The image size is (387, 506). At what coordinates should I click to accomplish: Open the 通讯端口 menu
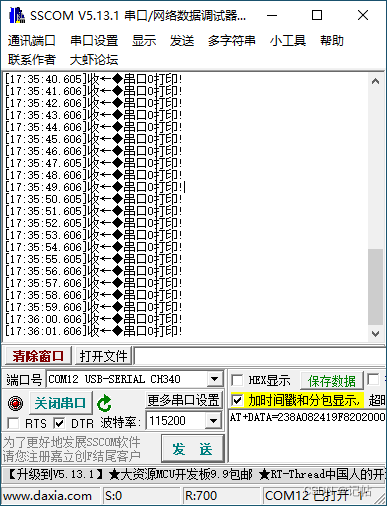coord(32,41)
